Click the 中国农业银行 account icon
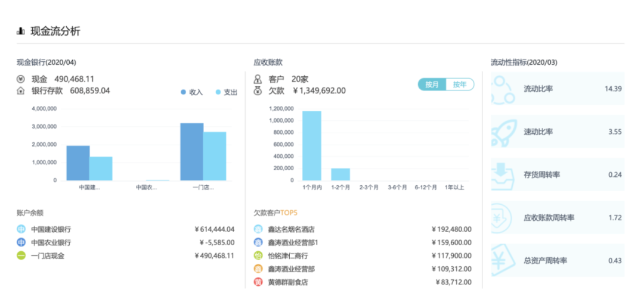The width and height of the screenshot is (644, 306). tap(21, 243)
